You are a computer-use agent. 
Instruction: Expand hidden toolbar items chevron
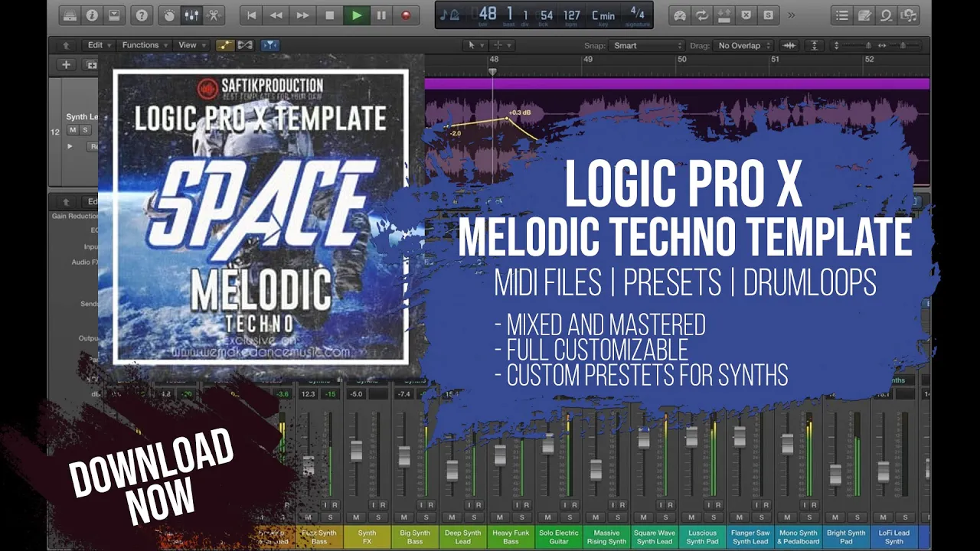pos(791,15)
